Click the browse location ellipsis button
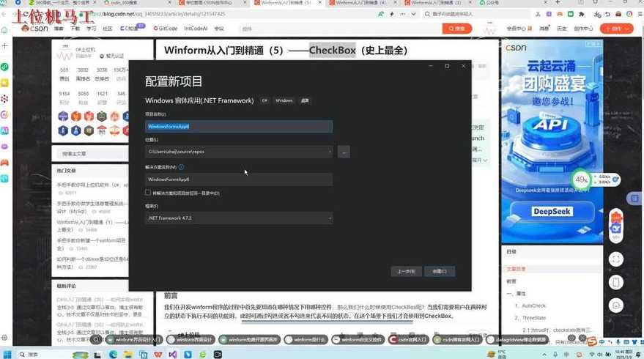The image size is (644, 359). click(x=344, y=152)
